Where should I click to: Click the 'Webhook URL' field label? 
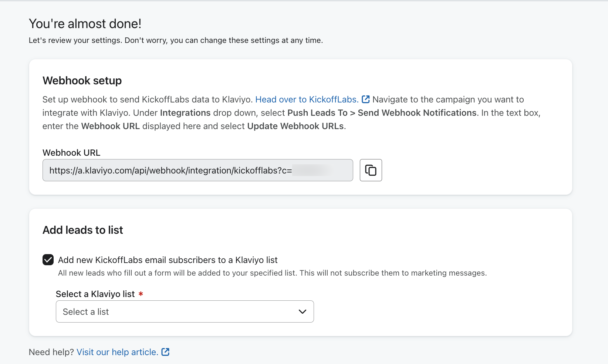click(x=71, y=153)
